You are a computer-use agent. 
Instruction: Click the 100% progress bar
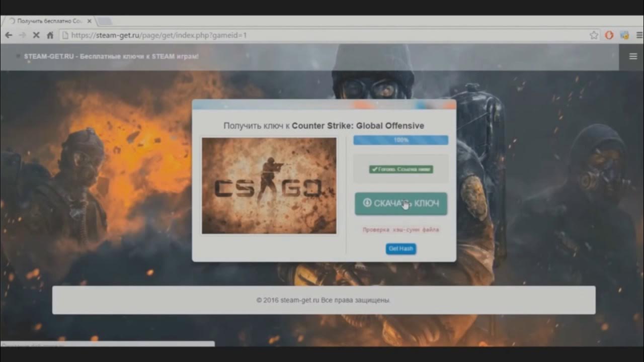[x=401, y=140]
